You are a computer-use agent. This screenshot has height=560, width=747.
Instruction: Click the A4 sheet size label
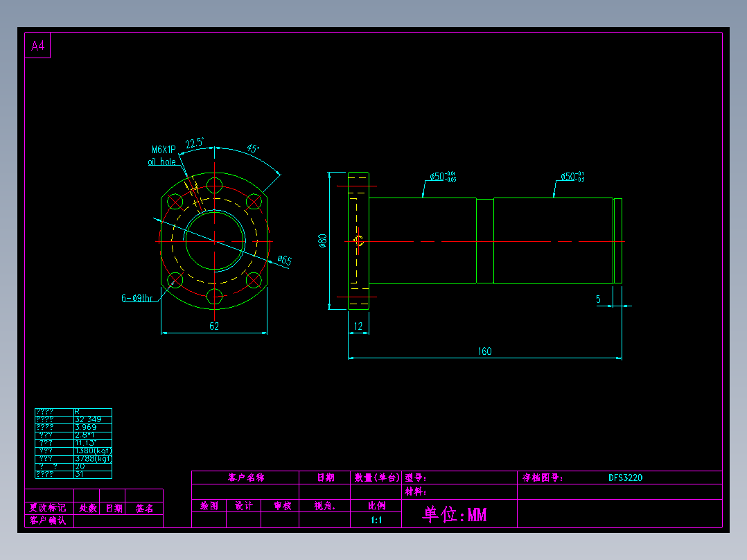pos(37,46)
